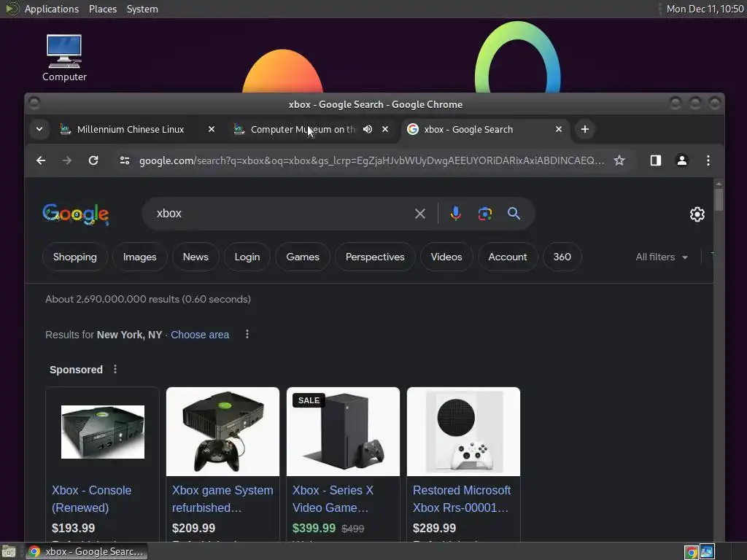Viewport: 747px width, 560px height.
Task: Reload the Google search page
Action: (93, 160)
